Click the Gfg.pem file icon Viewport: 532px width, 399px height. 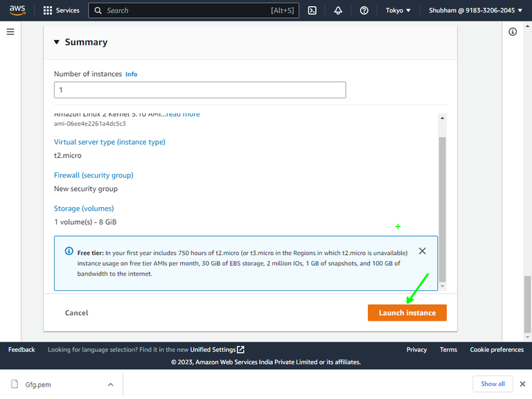15,384
